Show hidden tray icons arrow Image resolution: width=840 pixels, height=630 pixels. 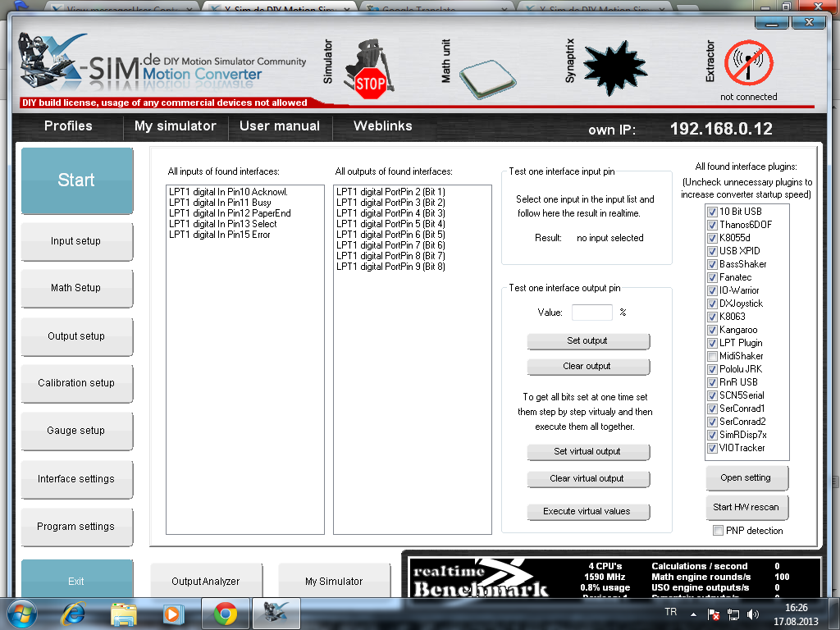(x=693, y=614)
